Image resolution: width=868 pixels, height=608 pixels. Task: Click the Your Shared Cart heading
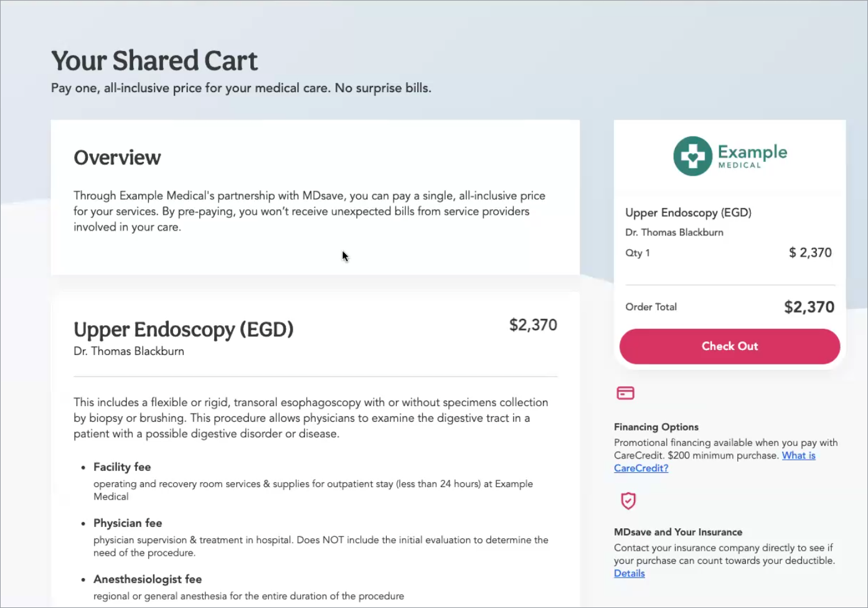pyautogui.click(x=154, y=61)
